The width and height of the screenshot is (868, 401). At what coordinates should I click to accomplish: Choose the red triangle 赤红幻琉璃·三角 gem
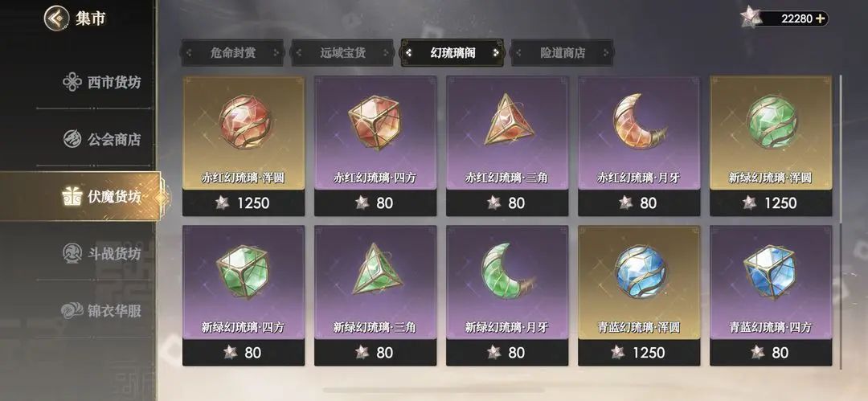pos(507,145)
